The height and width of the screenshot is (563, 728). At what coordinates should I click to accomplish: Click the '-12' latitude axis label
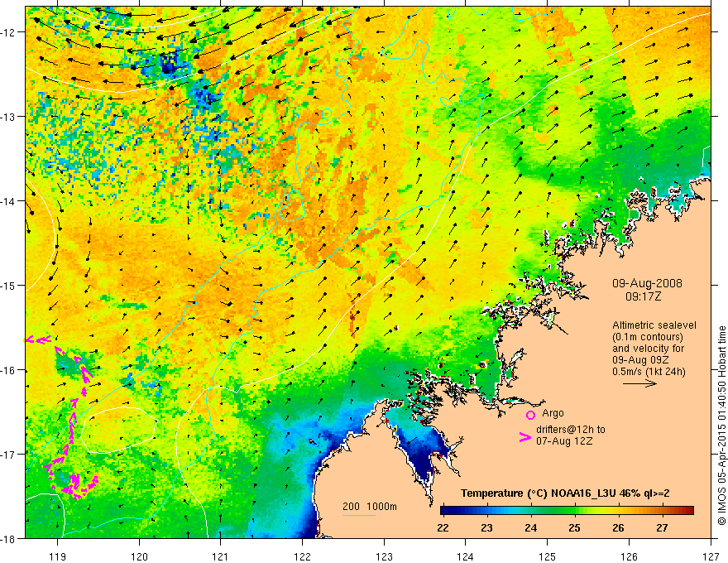pyautogui.click(x=9, y=32)
